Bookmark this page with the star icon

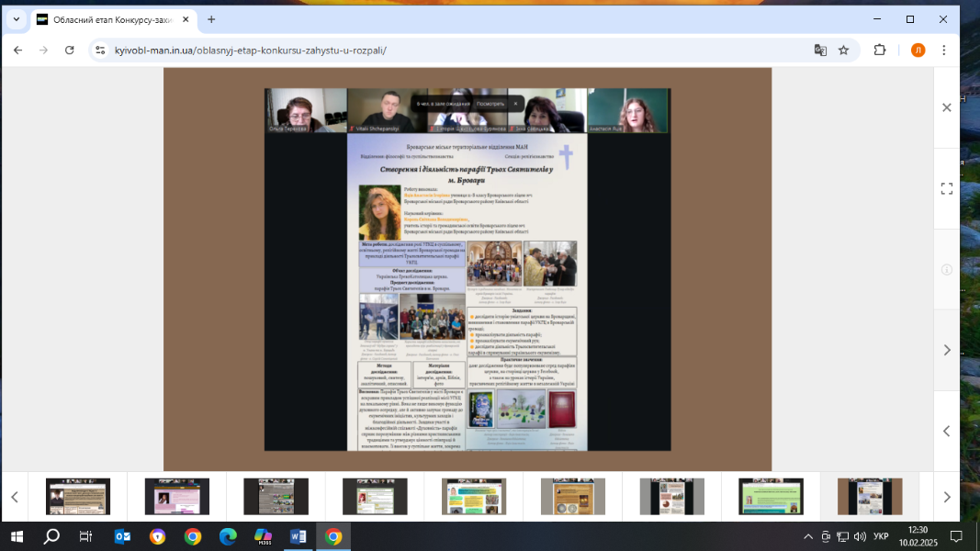pyautogui.click(x=843, y=51)
